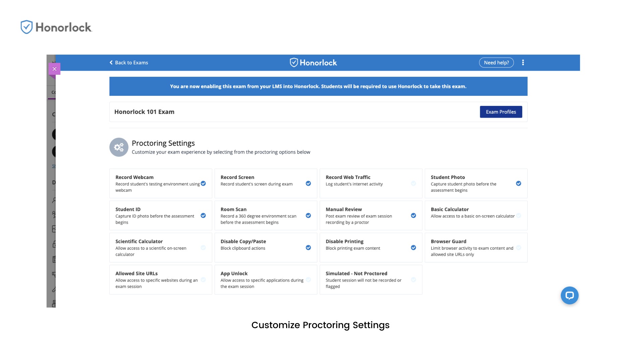Toggle the Room Scan checkmark
The image size is (644, 362).
[308, 216]
